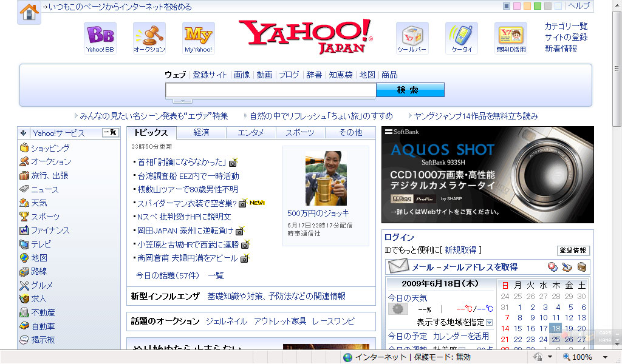Select the blue theme color swatch
The height and width of the screenshot is (364, 622).
507,6
